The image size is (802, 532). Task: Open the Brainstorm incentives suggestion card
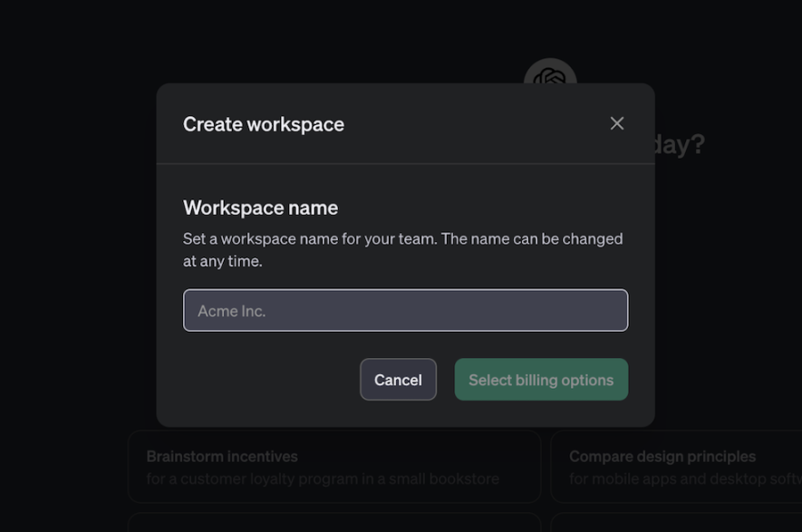point(333,467)
